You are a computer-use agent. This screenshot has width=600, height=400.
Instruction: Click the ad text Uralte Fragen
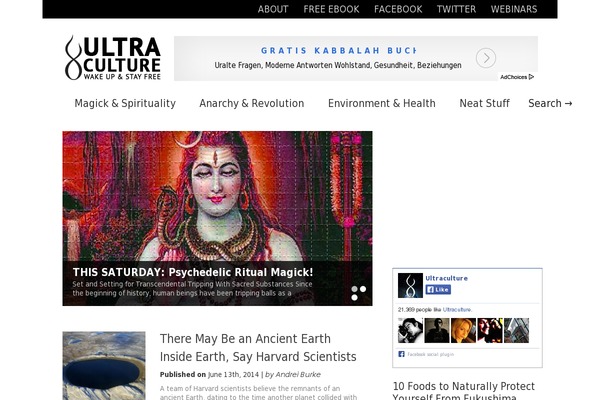(338, 65)
